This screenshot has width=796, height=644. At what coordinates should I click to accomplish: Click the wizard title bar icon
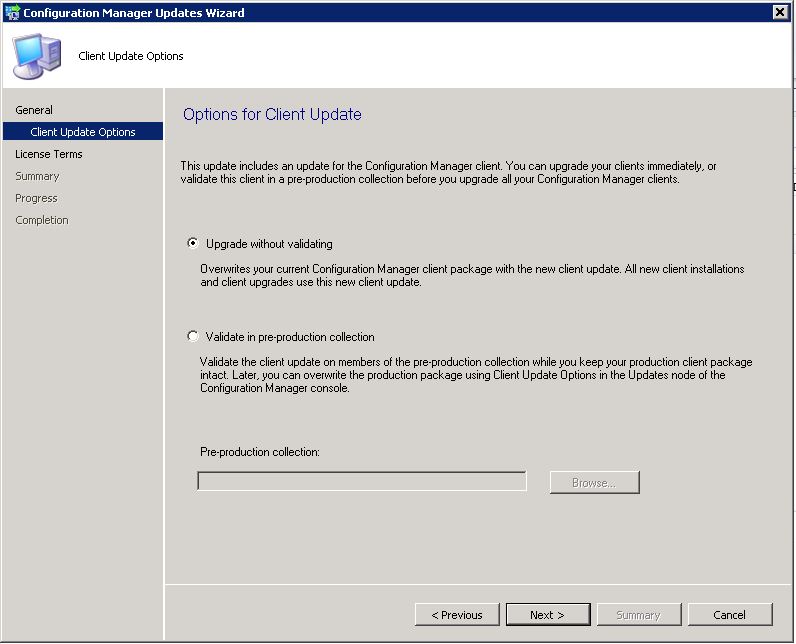tap(12, 12)
